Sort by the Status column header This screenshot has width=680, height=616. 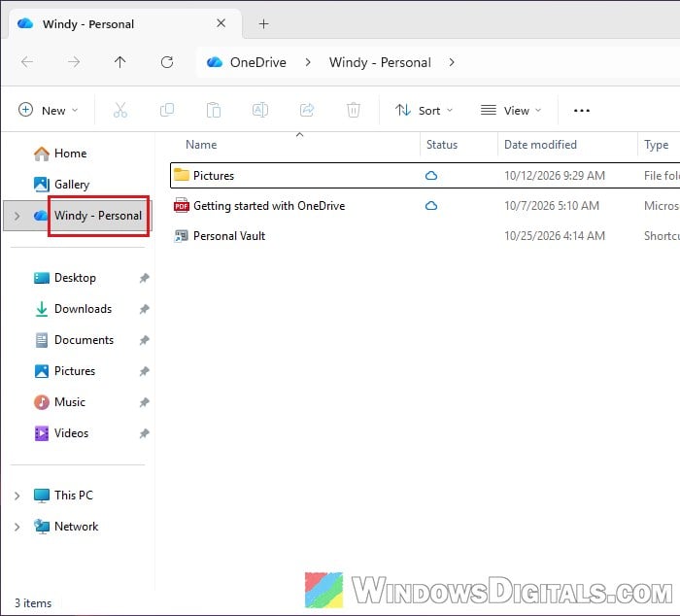pos(441,145)
